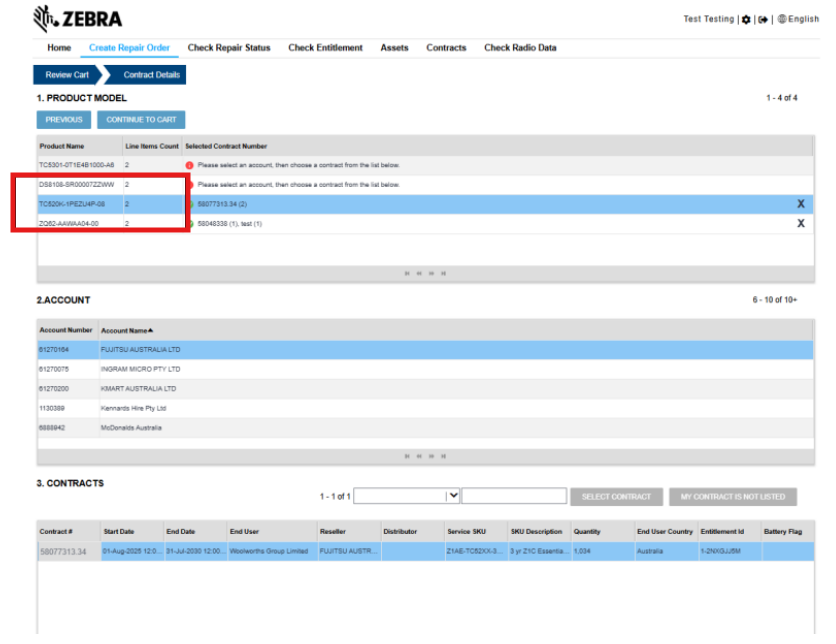Click the SELECT CONTRACT button
This screenshot has width=836, height=644.
tap(616, 497)
